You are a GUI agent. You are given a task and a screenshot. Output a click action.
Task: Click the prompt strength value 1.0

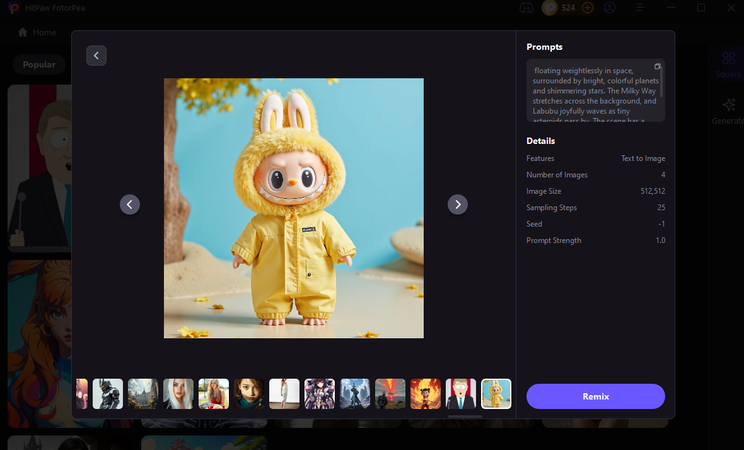[660, 241]
